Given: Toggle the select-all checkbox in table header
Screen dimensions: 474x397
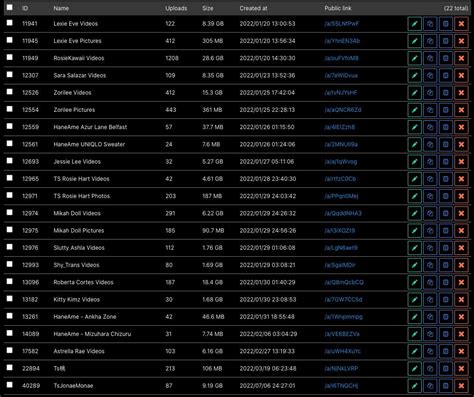Looking at the screenshot, I should (x=10, y=7).
